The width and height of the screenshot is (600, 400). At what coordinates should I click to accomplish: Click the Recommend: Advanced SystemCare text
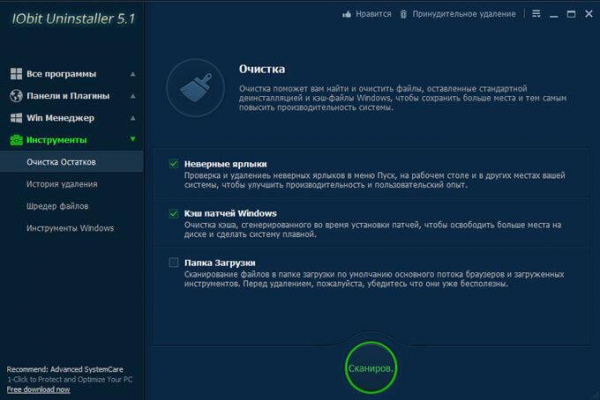[x=65, y=369]
